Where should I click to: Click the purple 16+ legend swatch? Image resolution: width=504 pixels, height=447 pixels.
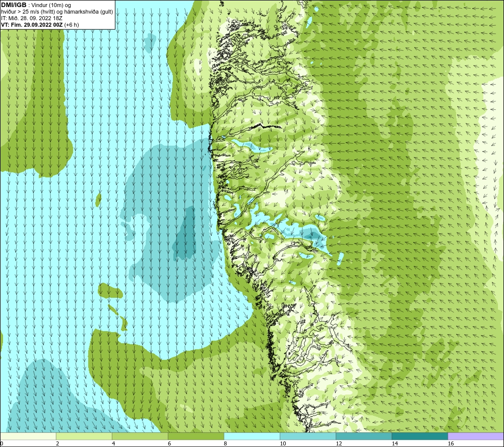point(476,436)
